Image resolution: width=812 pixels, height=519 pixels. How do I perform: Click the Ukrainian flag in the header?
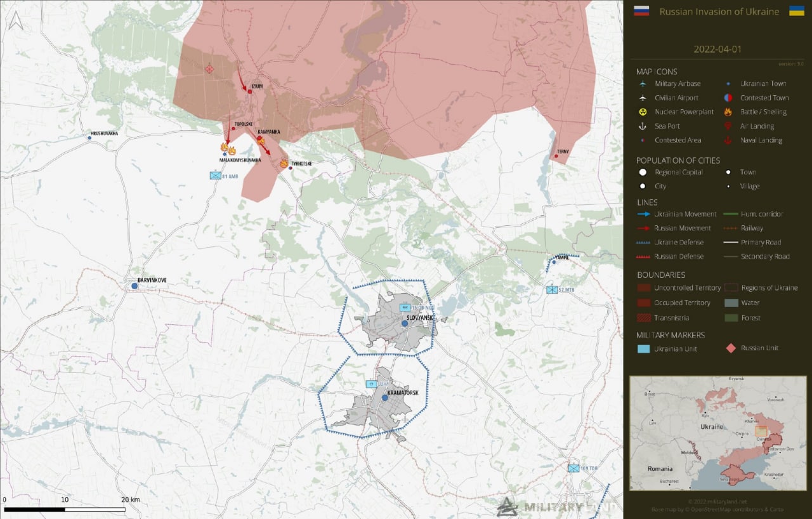(796, 11)
